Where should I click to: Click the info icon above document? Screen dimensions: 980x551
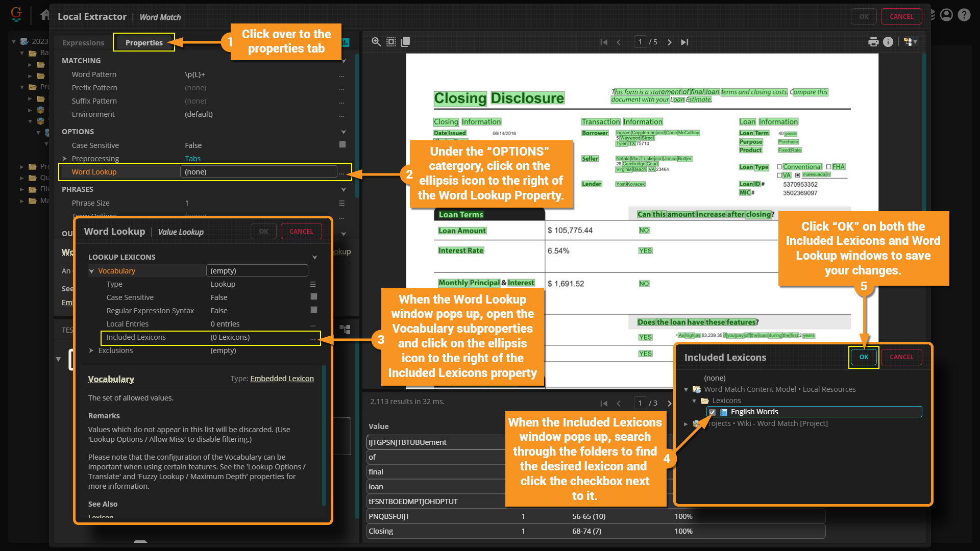888,42
